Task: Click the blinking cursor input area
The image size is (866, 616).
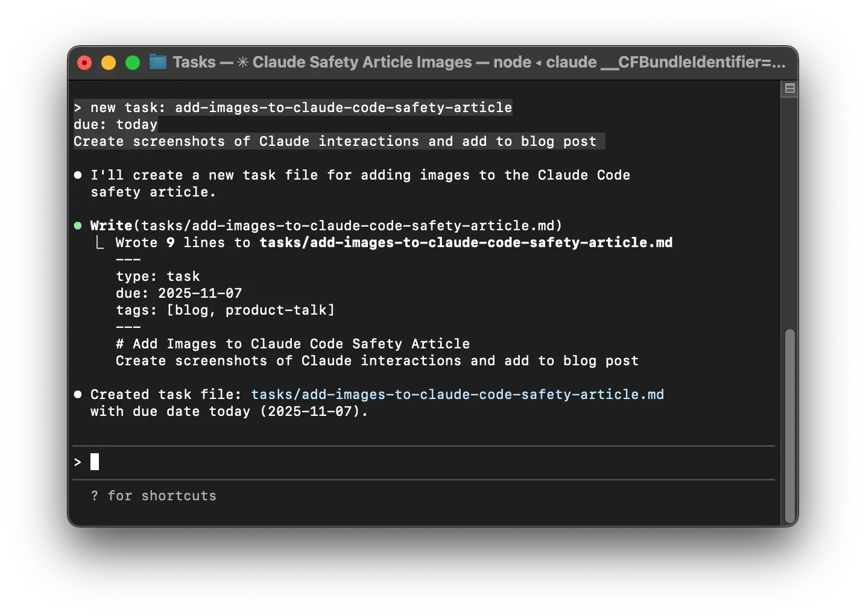Action: 95,462
